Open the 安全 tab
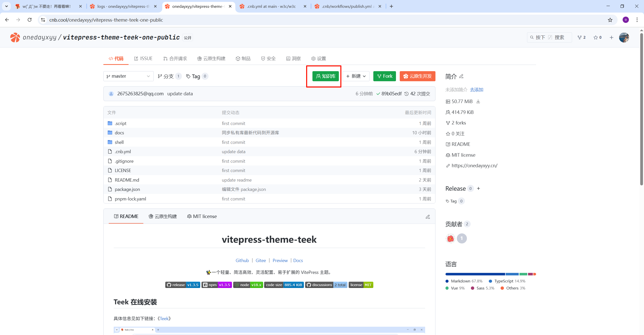 click(268, 59)
